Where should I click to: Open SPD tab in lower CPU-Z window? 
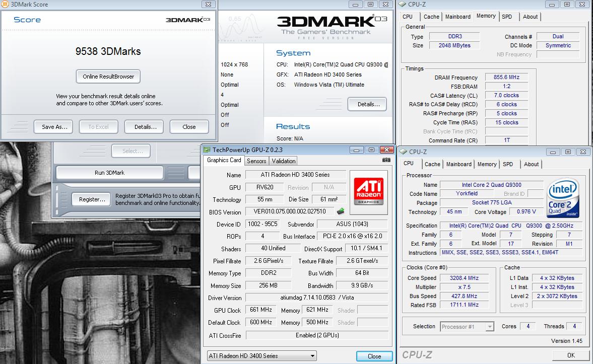pos(508,164)
